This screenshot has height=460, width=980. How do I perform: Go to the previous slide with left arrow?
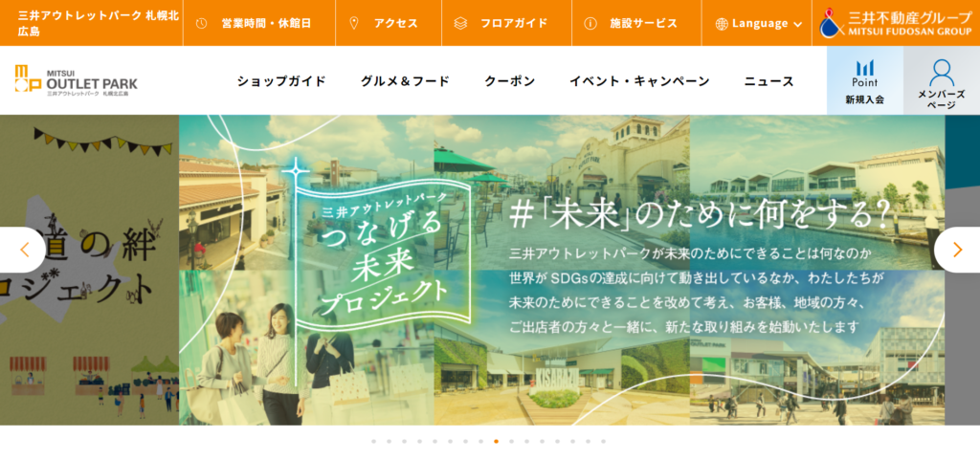(23, 250)
